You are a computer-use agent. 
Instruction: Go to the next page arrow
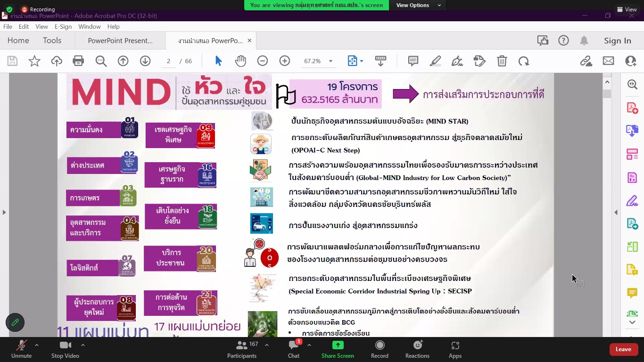[x=145, y=61]
